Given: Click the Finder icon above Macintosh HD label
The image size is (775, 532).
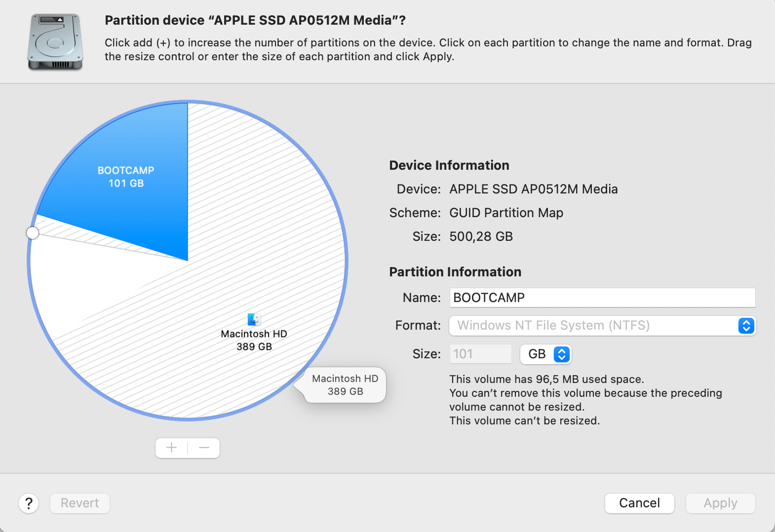Looking at the screenshot, I should pos(254,319).
